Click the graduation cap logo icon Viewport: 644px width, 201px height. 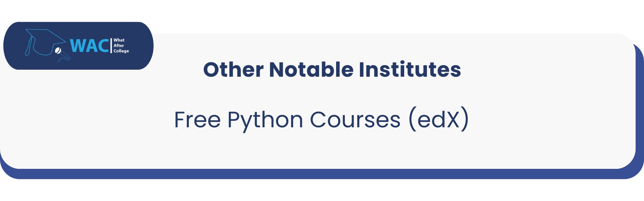click(x=45, y=44)
